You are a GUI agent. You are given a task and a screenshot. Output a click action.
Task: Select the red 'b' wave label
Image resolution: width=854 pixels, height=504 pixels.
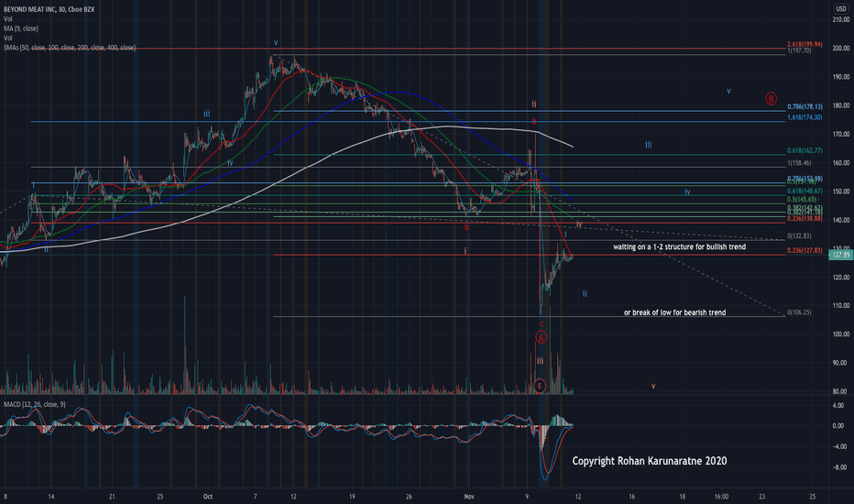tap(533, 122)
